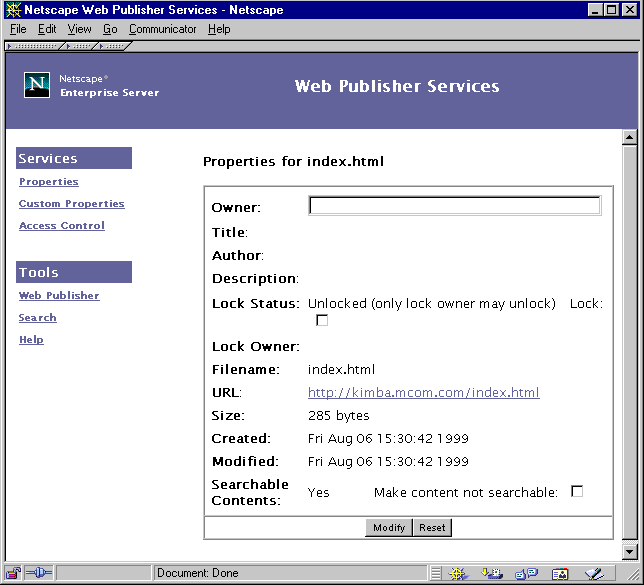The width and height of the screenshot is (644, 585).
Task: Click the Reset button
Action: (432, 527)
